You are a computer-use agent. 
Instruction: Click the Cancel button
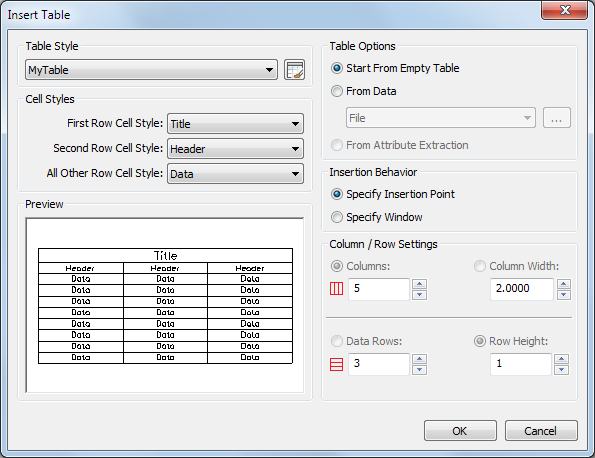pyautogui.click(x=541, y=431)
